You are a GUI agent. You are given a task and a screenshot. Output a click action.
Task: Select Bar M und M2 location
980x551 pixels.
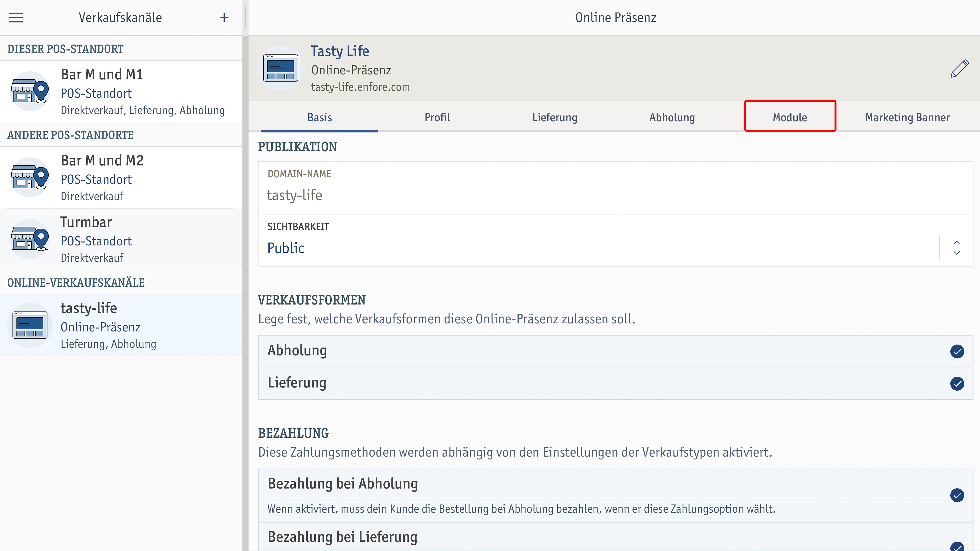pyautogui.click(x=121, y=177)
